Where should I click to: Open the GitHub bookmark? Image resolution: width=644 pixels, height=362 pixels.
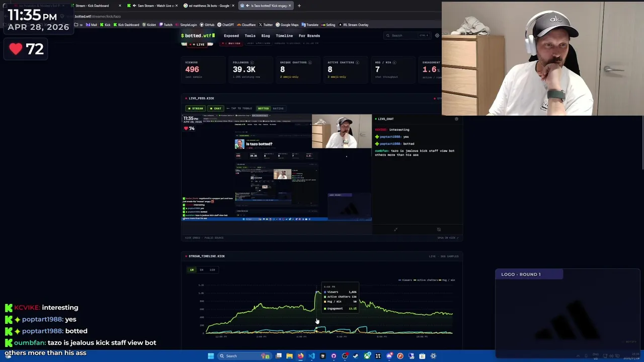coord(207,25)
